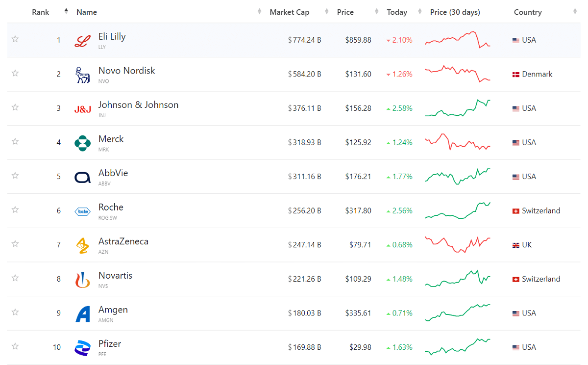View Merck's 30-day price sparkline

tap(458, 141)
